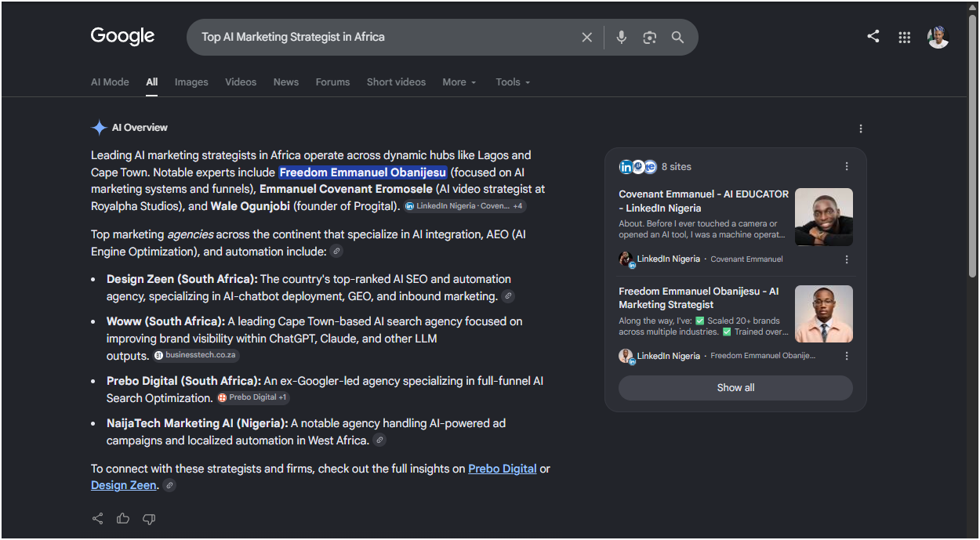Open Google Lens image search icon
Viewport: 980px width, 540px height.
649,37
